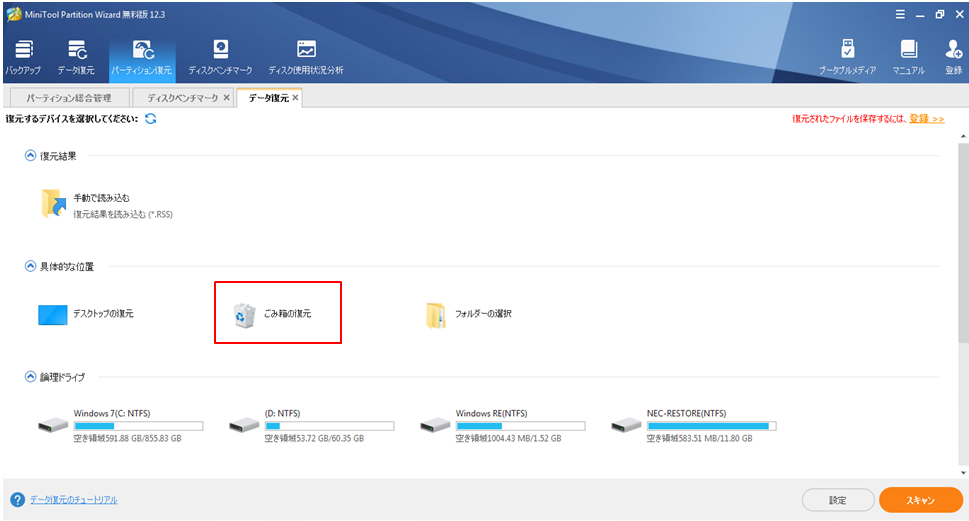The width and height of the screenshot is (969, 521).
Task: Select the Windows 7(C: NTFS) drive icon
Action: click(53, 425)
